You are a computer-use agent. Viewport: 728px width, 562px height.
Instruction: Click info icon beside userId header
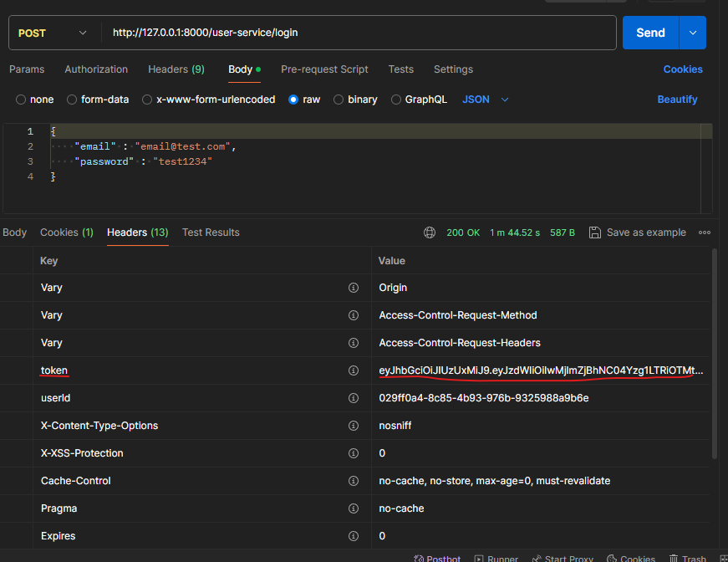(353, 398)
